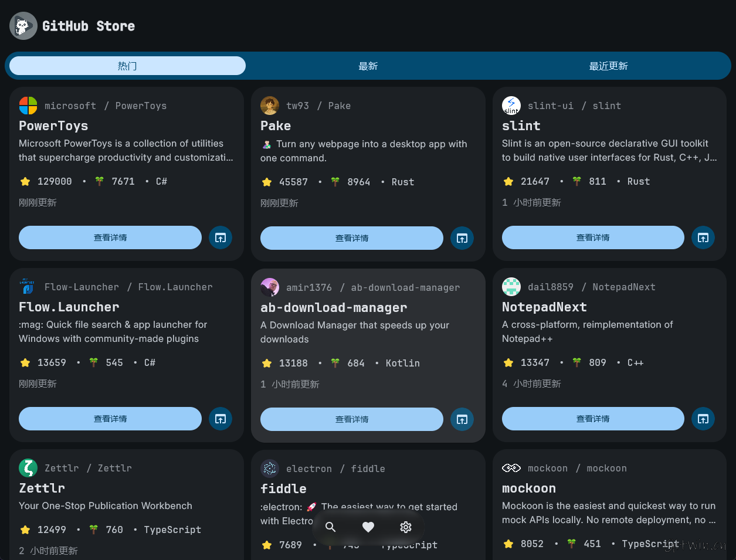Switch to the 最新 tab
Image resolution: width=736 pixels, height=560 pixels.
[368, 66]
